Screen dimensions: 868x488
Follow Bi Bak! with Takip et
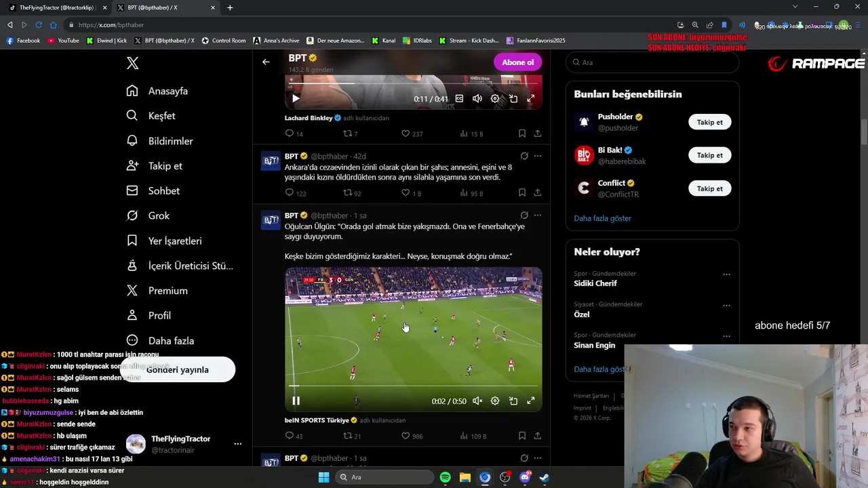click(710, 155)
